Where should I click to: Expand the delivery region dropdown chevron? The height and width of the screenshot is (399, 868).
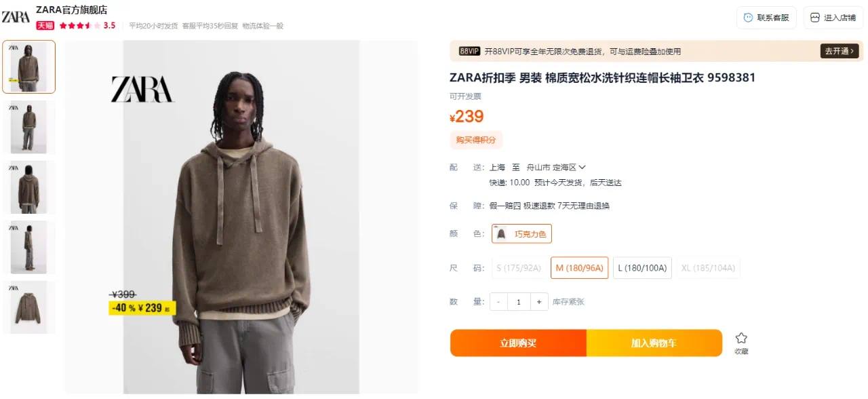coord(582,167)
